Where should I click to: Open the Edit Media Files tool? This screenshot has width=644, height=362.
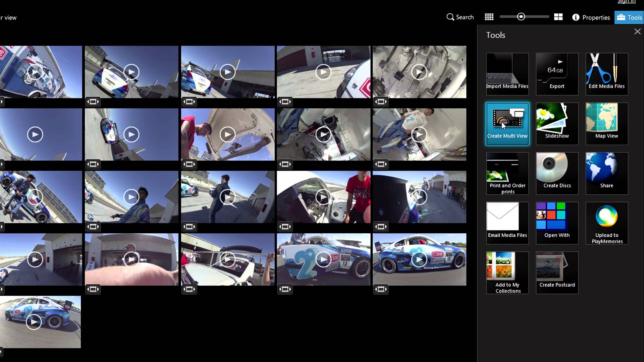point(606,74)
